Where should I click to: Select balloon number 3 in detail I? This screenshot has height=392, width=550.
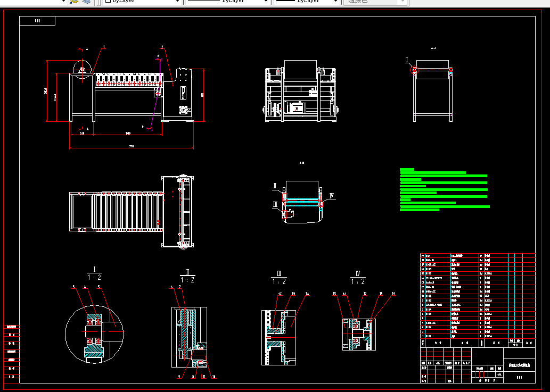click(73, 287)
